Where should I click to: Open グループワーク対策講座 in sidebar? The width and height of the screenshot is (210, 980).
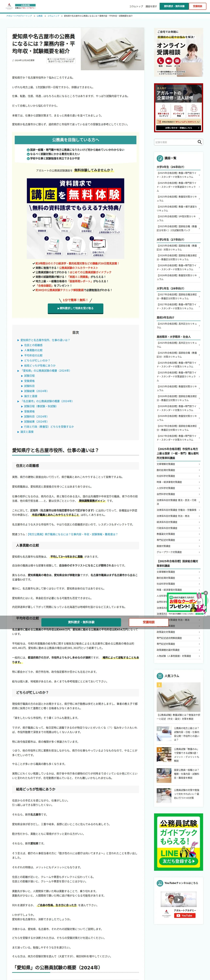(178, 552)
